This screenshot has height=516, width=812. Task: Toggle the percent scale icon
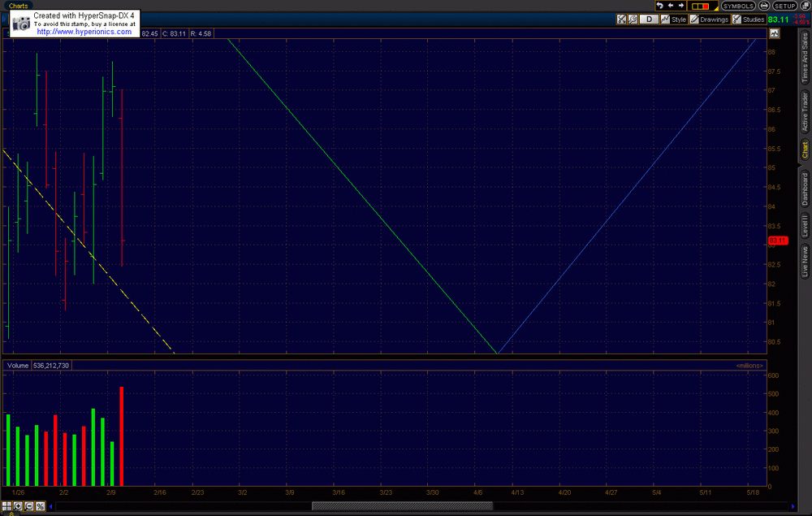coord(41,506)
